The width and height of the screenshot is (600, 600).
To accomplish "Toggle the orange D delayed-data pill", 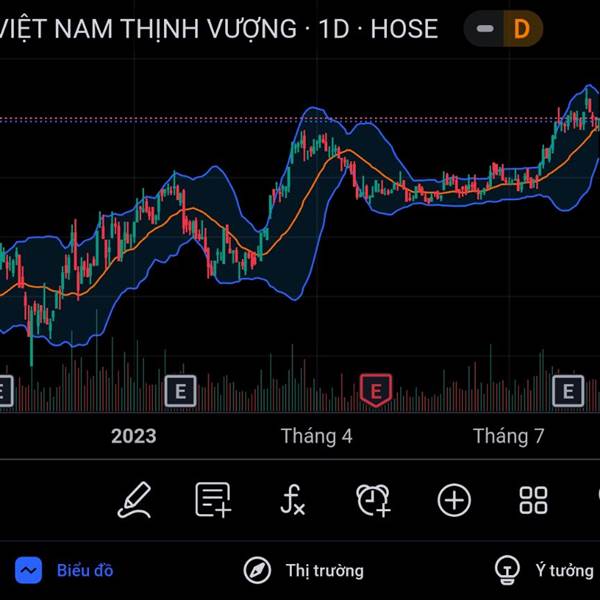I will pos(522,29).
